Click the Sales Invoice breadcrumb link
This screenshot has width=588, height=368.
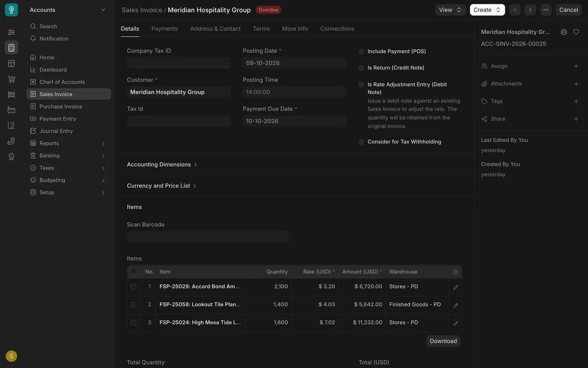(142, 10)
